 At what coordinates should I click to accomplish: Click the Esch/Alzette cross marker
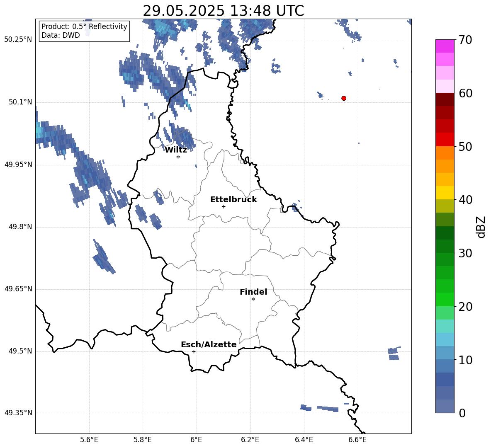[x=194, y=351]
